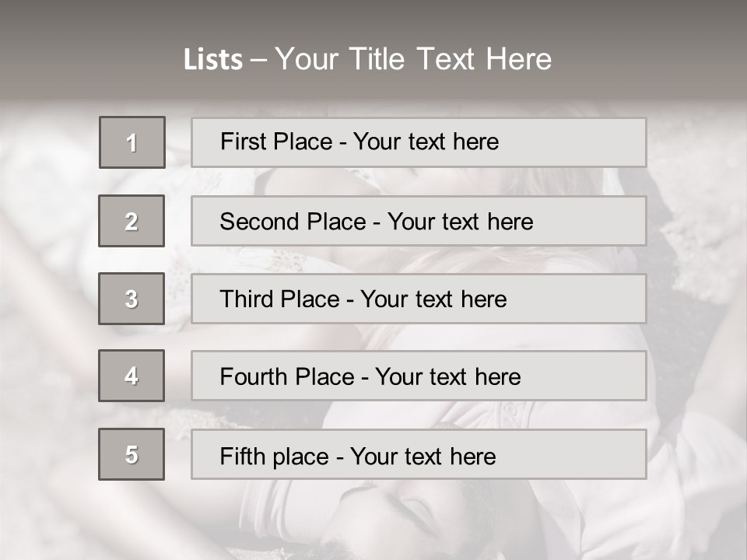Click the number 1 box
This screenshot has height=560, width=747.
coord(132,142)
